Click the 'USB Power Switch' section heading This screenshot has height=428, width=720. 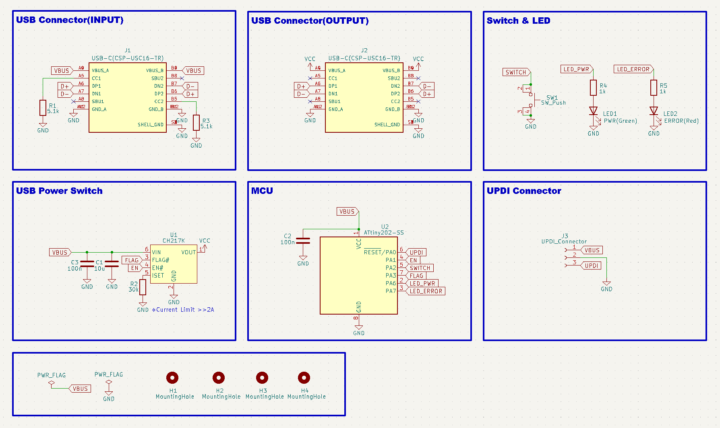59,190
